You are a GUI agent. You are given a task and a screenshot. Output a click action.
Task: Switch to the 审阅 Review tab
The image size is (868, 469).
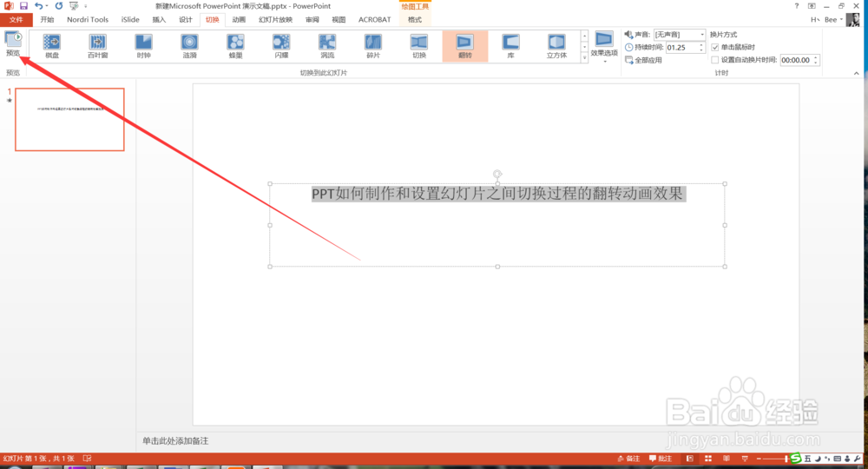(x=312, y=19)
